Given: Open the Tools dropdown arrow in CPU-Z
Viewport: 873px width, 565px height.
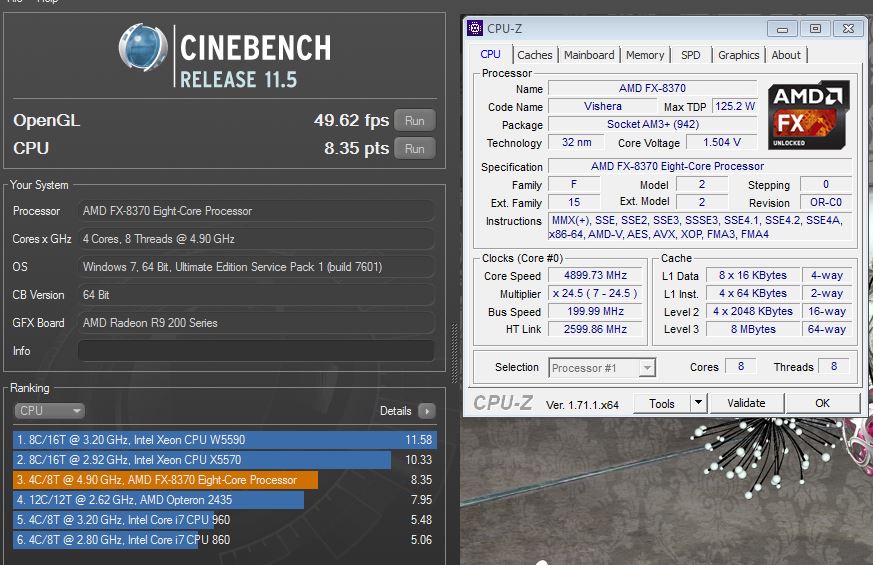Looking at the screenshot, I should point(698,403).
